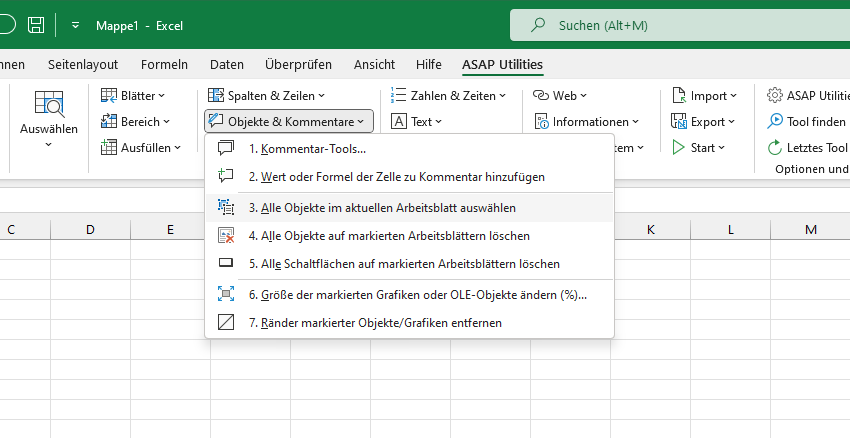The image size is (850, 438).
Task: Click the magnifier icon in search box
Action: coord(538,25)
